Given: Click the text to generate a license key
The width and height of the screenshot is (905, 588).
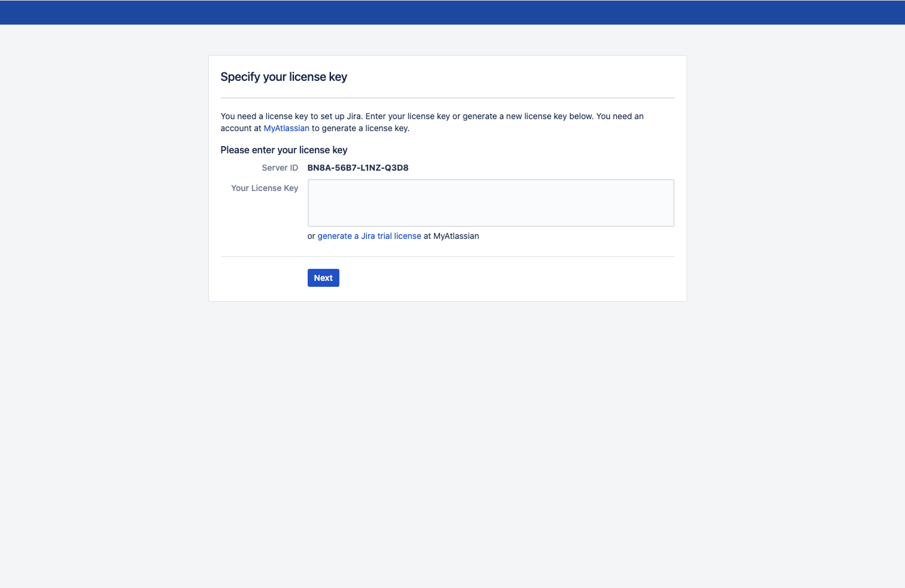Looking at the screenshot, I should point(360,128).
